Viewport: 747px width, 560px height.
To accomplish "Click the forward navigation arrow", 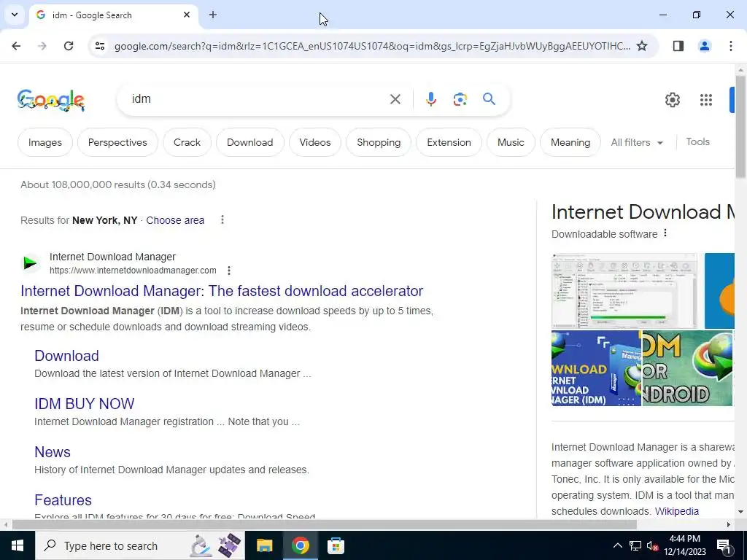I will (x=42, y=46).
